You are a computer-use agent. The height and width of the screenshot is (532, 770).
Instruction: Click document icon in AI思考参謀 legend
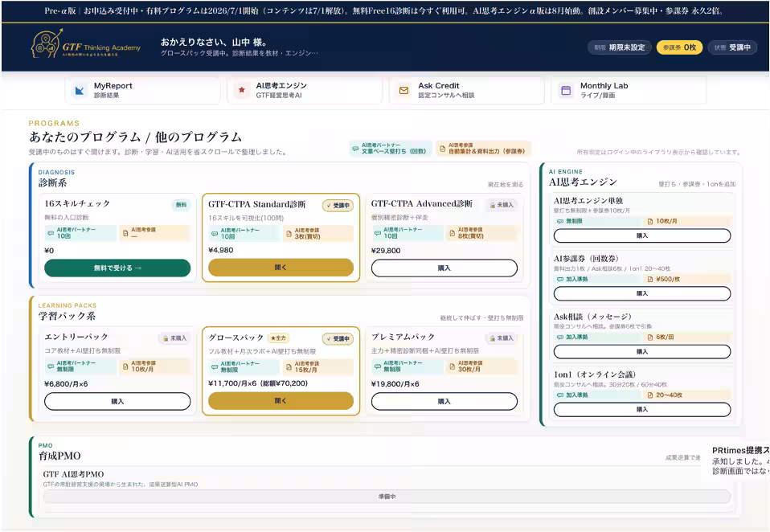[442, 148]
